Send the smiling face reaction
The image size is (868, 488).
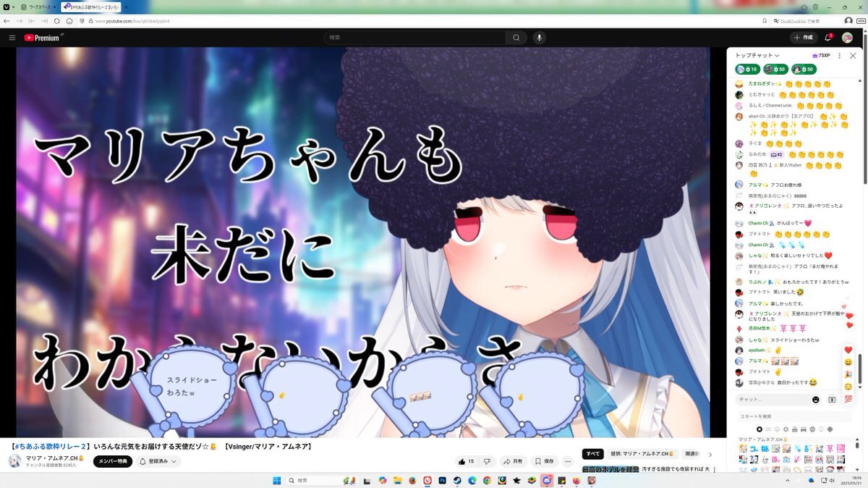coord(848,362)
